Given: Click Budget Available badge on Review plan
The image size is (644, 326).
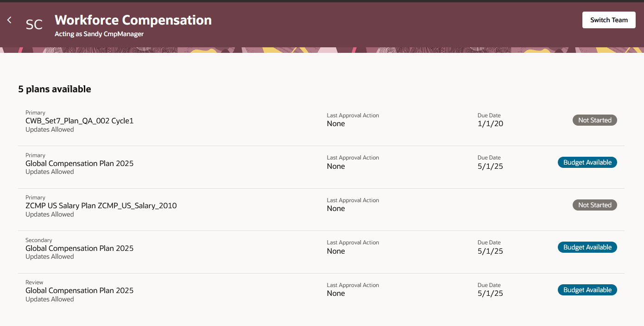Looking at the screenshot, I should point(587,290).
